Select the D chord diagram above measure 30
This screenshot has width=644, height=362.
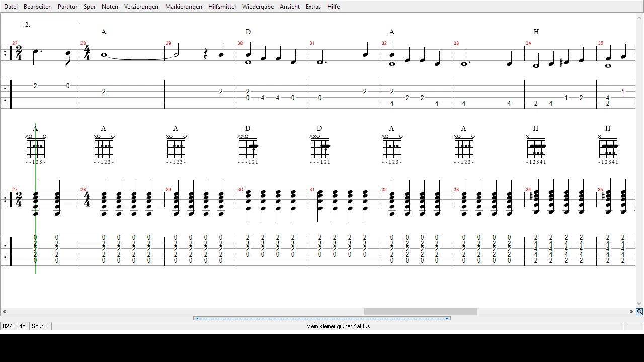[x=248, y=149]
